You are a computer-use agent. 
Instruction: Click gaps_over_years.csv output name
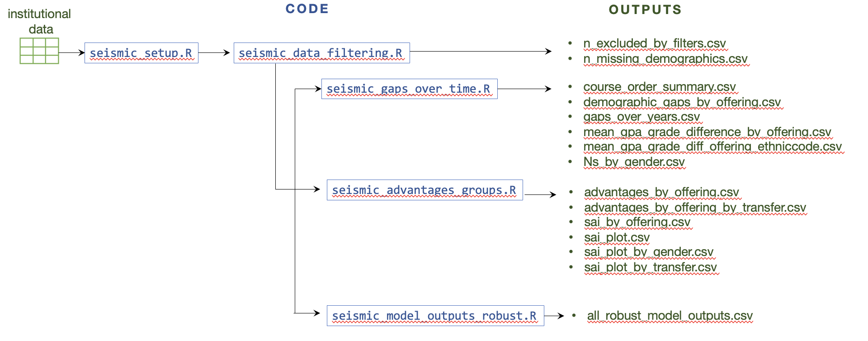coord(642,117)
